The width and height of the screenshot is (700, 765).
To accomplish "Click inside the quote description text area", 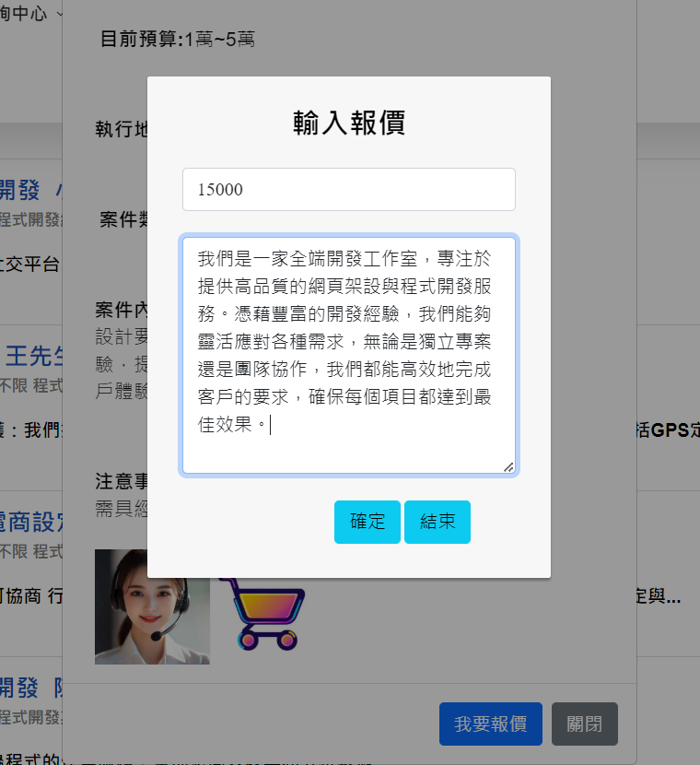I will coord(348,355).
